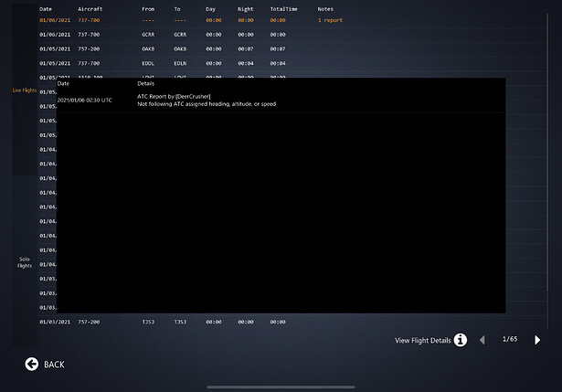Screen dimensions: 562x392
Task: Click the TJSJ cell in the From column
Action: tap(148, 322)
